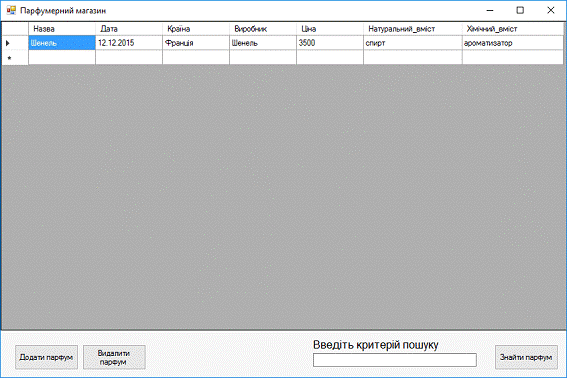Image resolution: width=567 pixels, height=378 pixels.
Task: Select the highlighted Шенель name cell
Action: (62, 43)
